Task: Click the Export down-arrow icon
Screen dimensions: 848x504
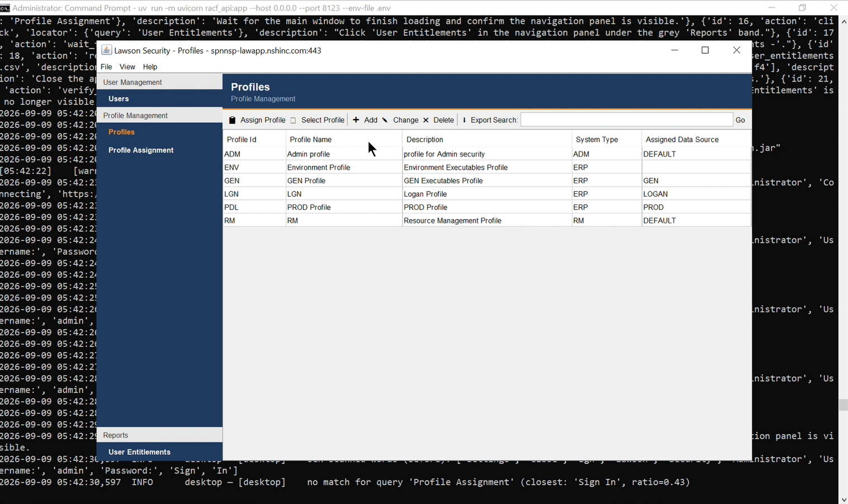Action: pos(464,120)
